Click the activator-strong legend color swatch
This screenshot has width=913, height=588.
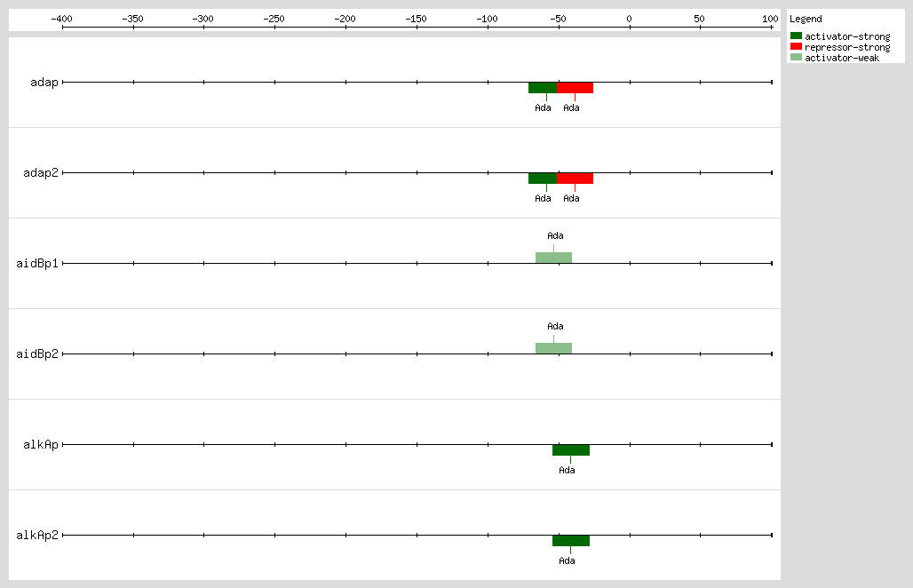click(796, 36)
